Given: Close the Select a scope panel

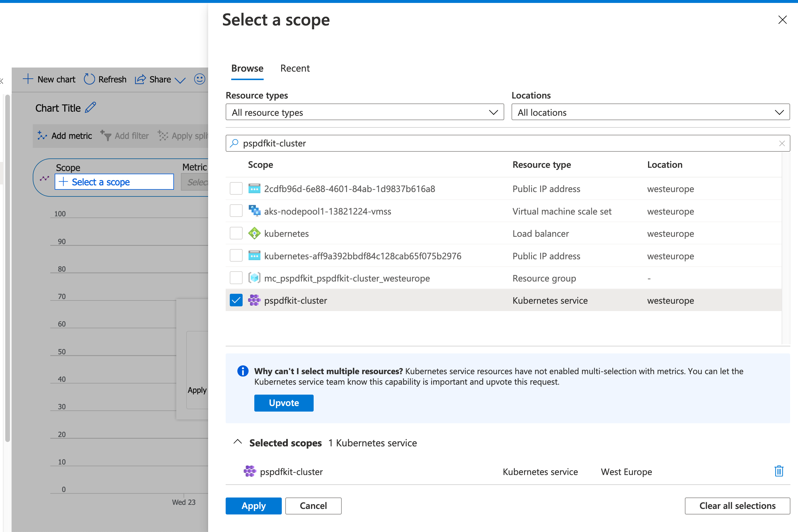Looking at the screenshot, I should (x=783, y=20).
